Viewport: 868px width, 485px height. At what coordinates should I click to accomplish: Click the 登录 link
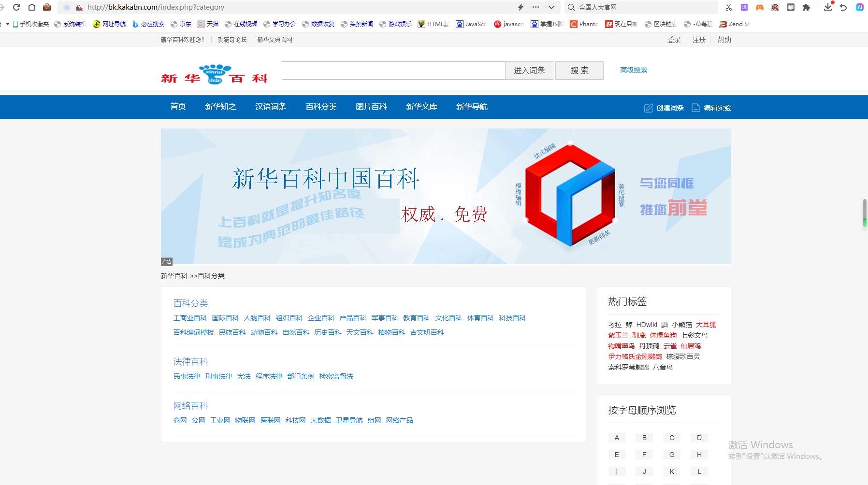tap(674, 40)
